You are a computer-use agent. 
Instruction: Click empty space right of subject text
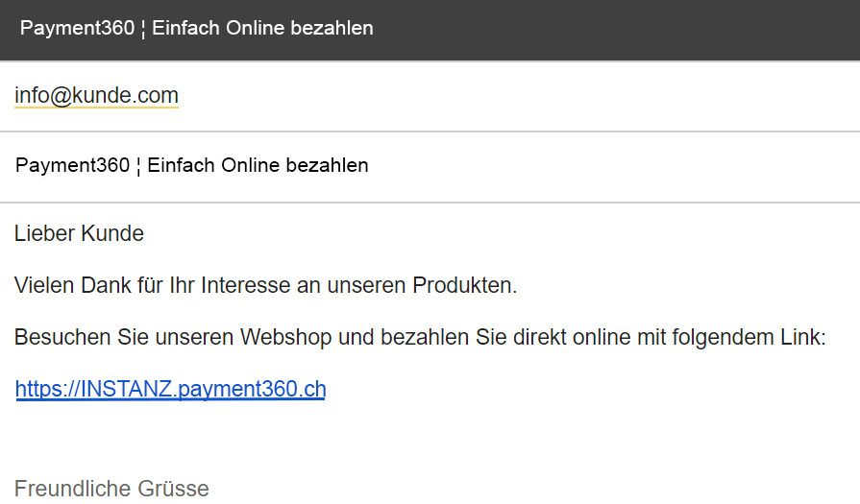pyautogui.click(x=615, y=165)
